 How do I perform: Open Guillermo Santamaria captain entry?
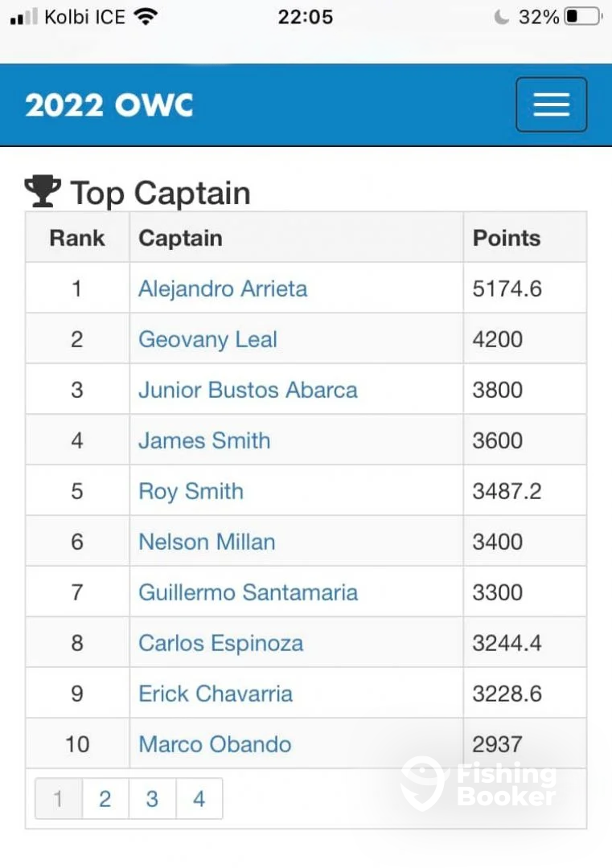248,592
